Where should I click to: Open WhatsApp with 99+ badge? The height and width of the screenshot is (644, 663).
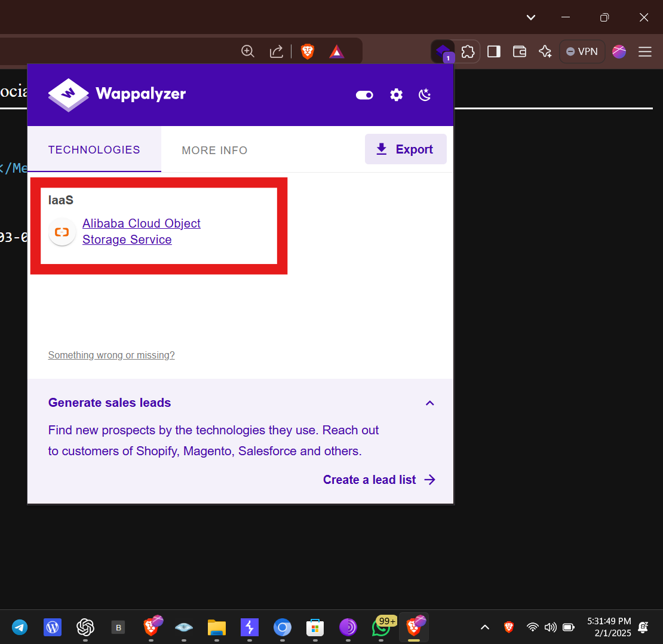pyautogui.click(x=382, y=626)
